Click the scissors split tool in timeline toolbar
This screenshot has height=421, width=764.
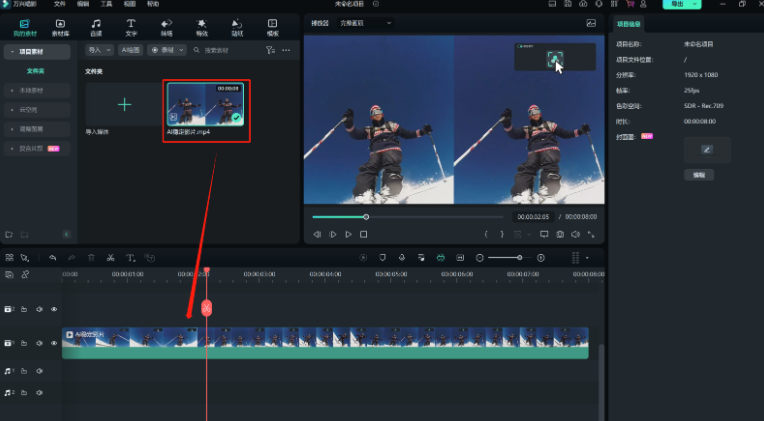110,258
